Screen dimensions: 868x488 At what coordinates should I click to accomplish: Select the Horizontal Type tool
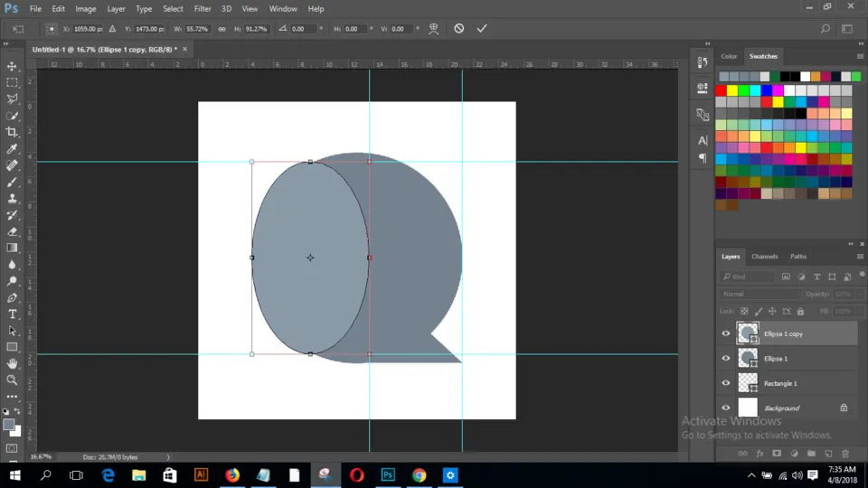pyautogui.click(x=12, y=314)
